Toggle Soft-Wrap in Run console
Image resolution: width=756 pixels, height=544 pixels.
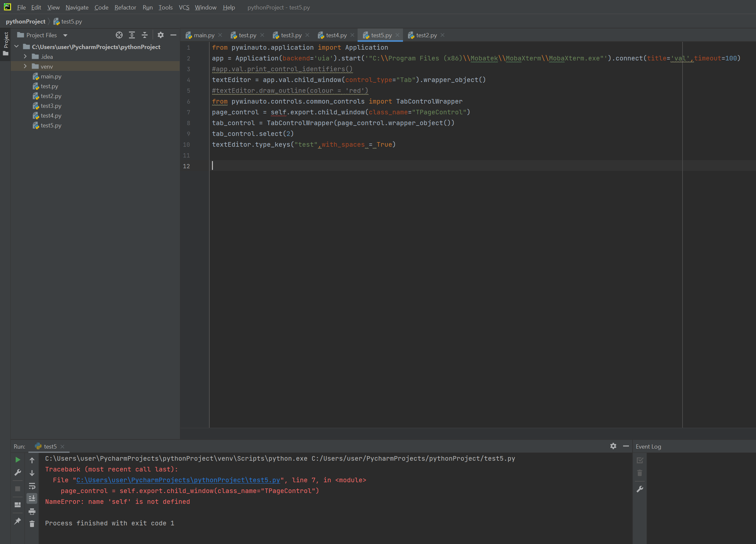coord(32,486)
